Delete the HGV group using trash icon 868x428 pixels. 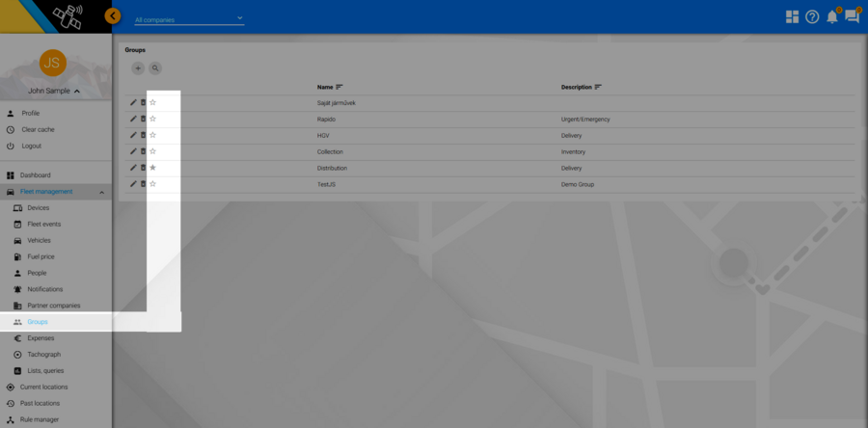(x=144, y=135)
